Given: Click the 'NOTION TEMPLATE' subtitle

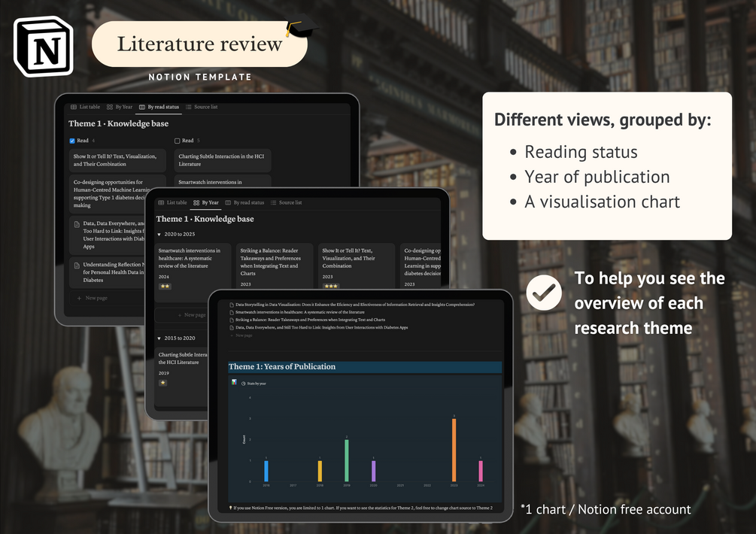Looking at the screenshot, I should pos(200,77).
